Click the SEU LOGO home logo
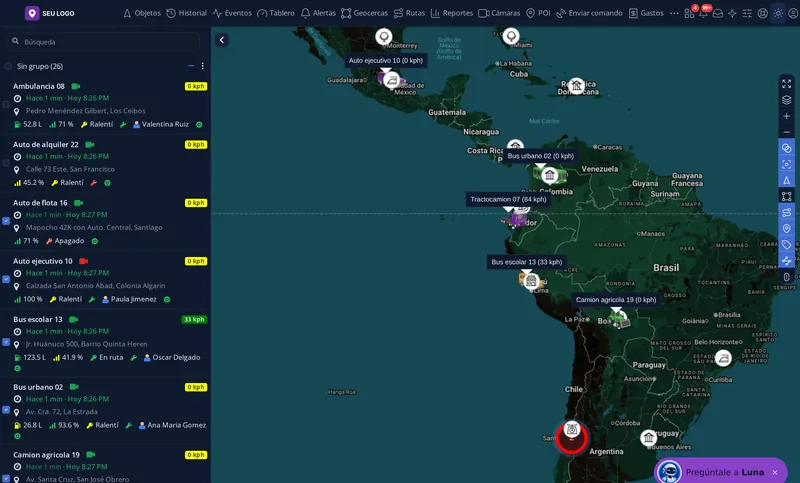 pos(49,13)
